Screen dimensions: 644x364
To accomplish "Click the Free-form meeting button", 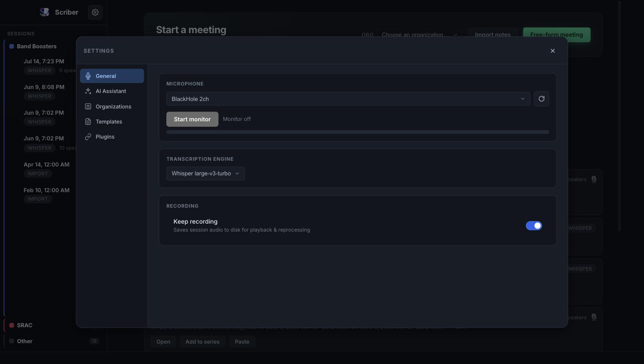I will (556, 35).
